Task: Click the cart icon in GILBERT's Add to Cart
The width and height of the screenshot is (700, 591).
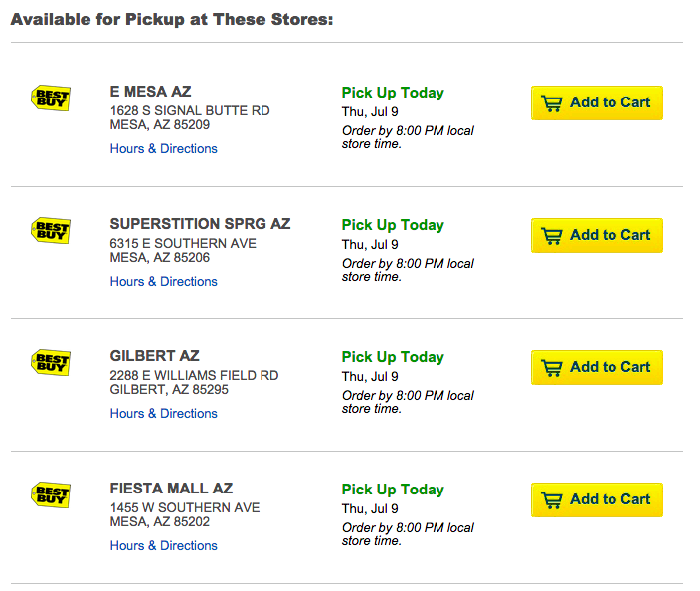Action: click(552, 368)
